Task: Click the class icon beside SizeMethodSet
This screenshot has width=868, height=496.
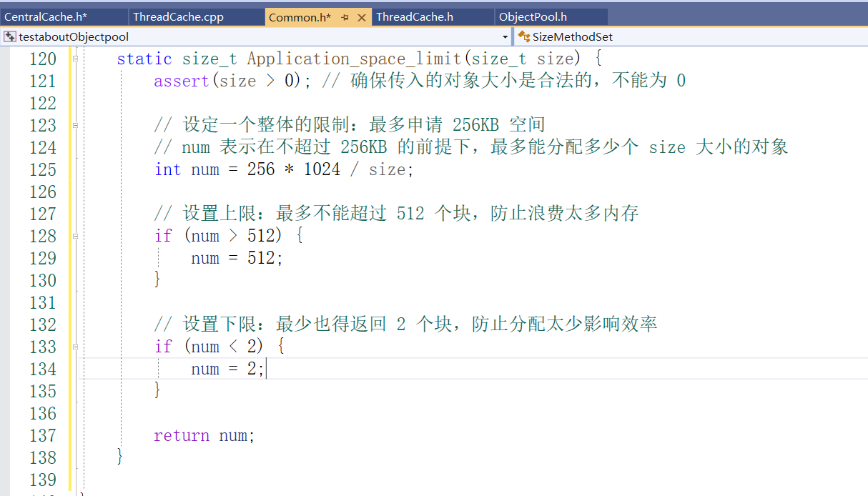Action: pyautogui.click(x=524, y=36)
